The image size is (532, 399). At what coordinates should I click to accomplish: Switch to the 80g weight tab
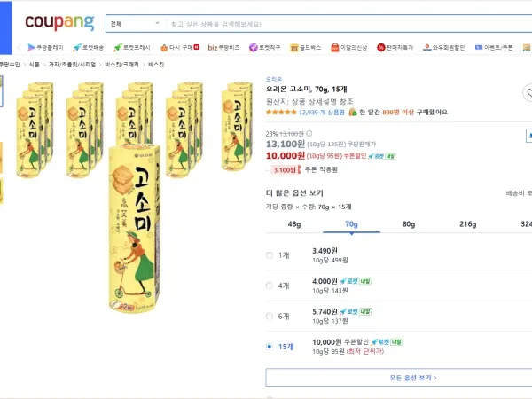[x=408, y=224]
